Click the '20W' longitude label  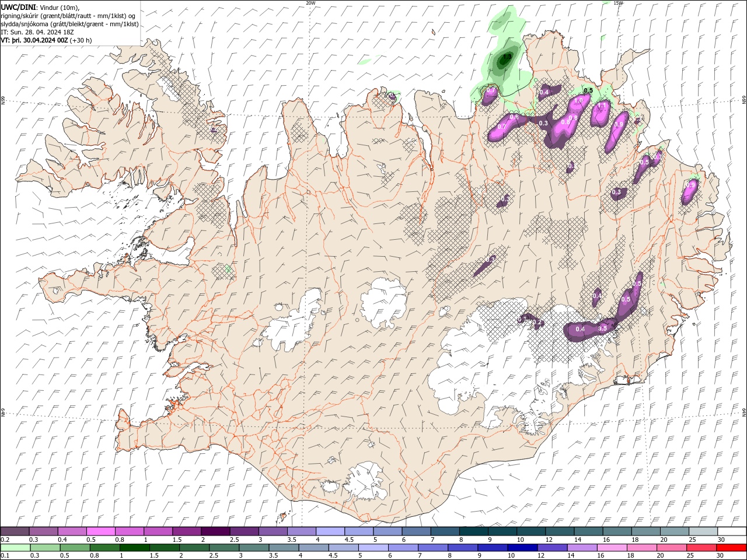(x=311, y=3)
